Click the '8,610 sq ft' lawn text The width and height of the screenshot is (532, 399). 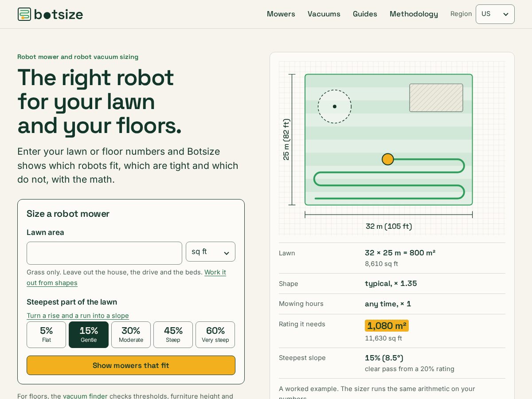click(x=381, y=264)
